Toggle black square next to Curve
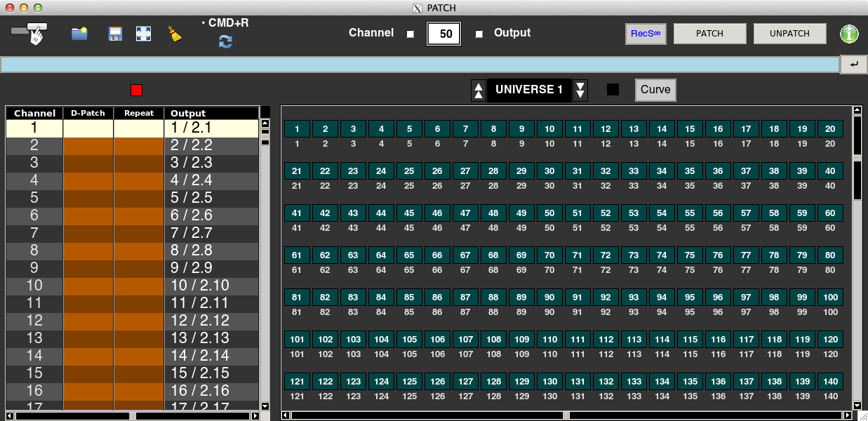This screenshot has width=868, height=421. pyautogui.click(x=613, y=90)
